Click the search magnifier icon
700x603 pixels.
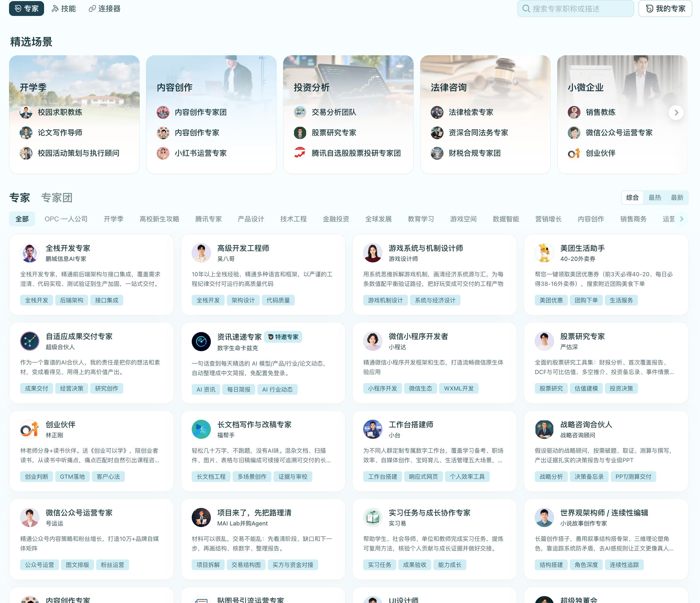pyautogui.click(x=526, y=9)
